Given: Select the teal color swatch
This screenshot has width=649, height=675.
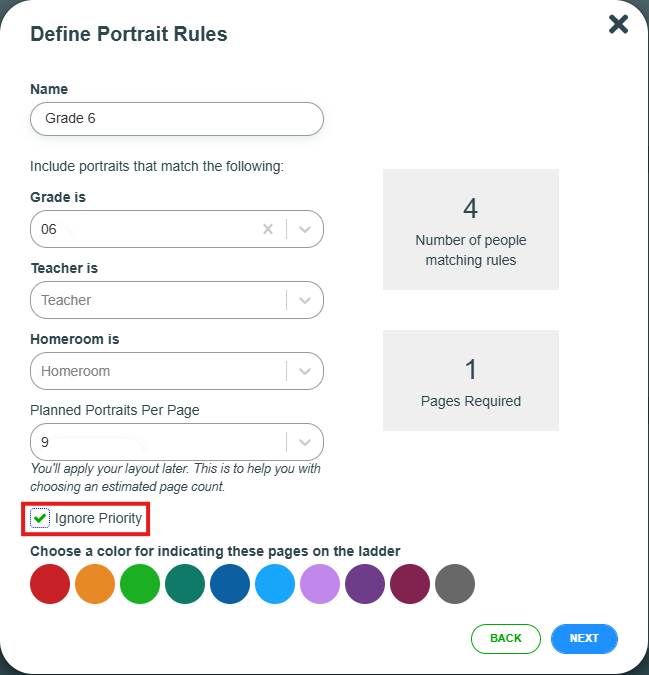Looking at the screenshot, I should [185, 584].
